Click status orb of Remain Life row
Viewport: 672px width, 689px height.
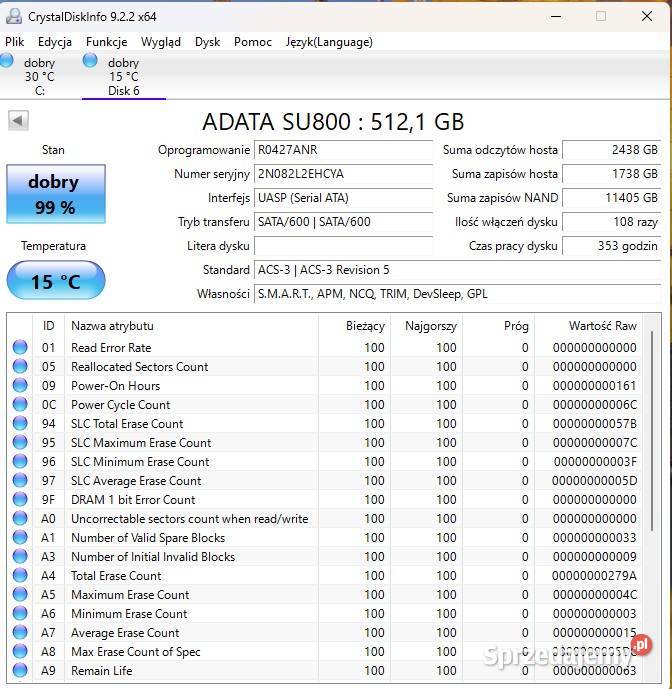tap(20, 671)
